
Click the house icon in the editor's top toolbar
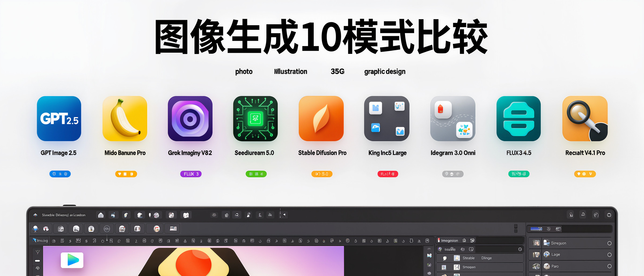[x=101, y=215]
